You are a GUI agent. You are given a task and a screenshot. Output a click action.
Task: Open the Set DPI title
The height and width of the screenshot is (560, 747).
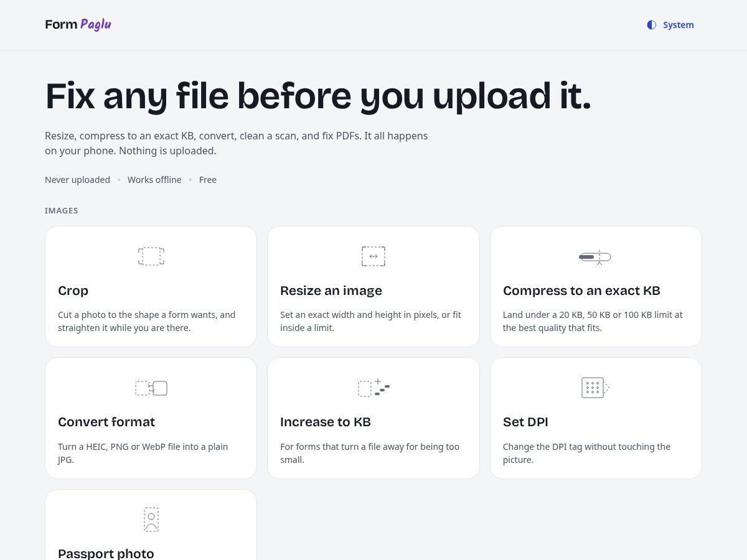(x=525, y=422)
